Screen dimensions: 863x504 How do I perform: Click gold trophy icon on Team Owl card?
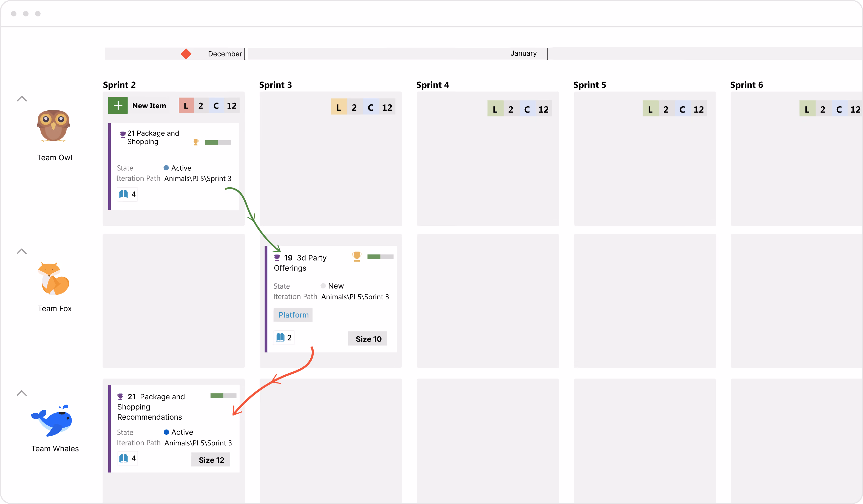pos(195,142)
